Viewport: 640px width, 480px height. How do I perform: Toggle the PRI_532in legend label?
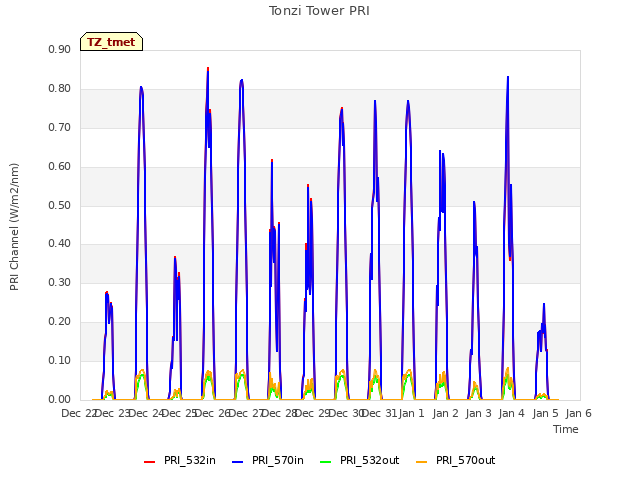(x=190, y=460)
